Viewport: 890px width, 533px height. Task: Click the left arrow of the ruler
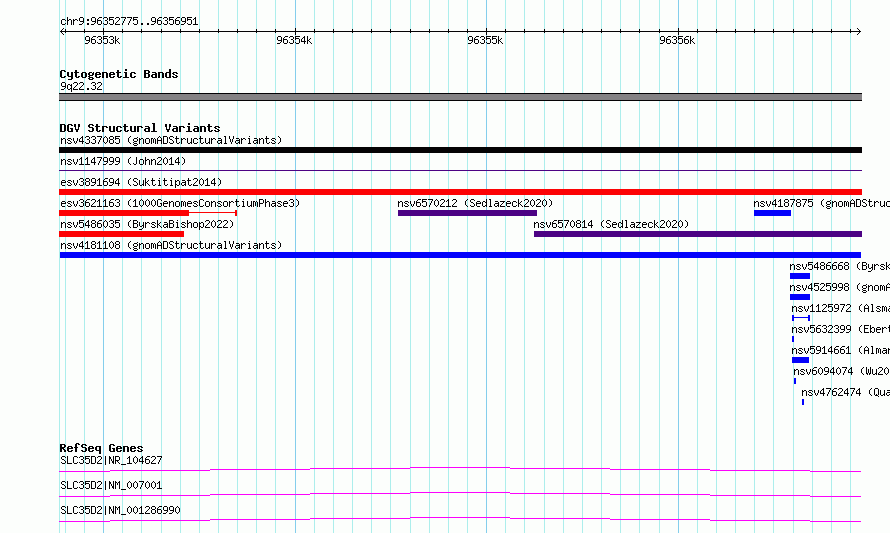point(62,32)
